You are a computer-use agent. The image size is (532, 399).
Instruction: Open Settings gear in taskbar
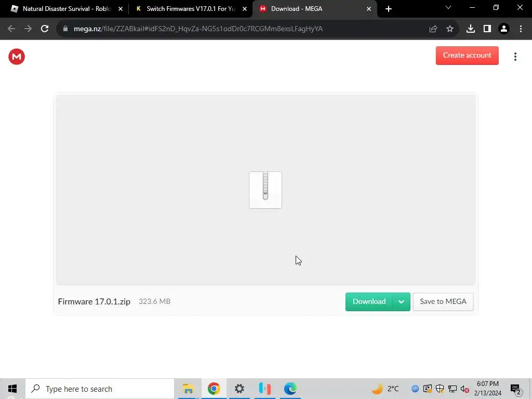point(239,389)
